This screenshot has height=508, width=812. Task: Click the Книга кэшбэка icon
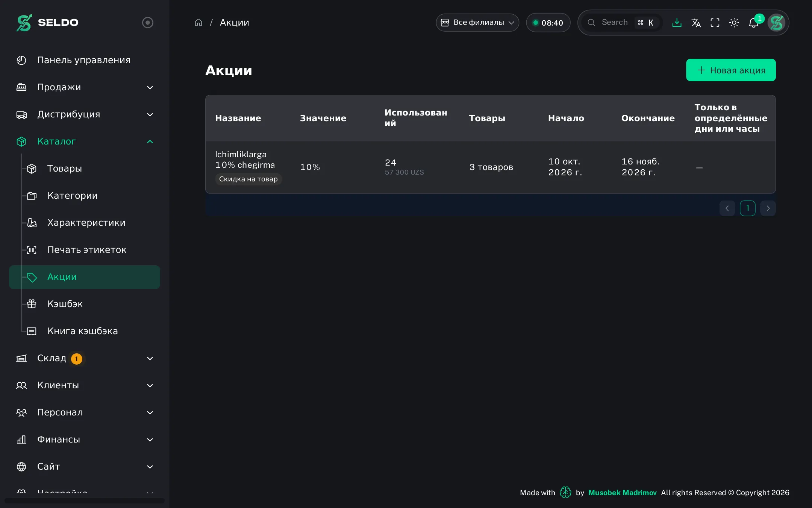pos(32,331)
